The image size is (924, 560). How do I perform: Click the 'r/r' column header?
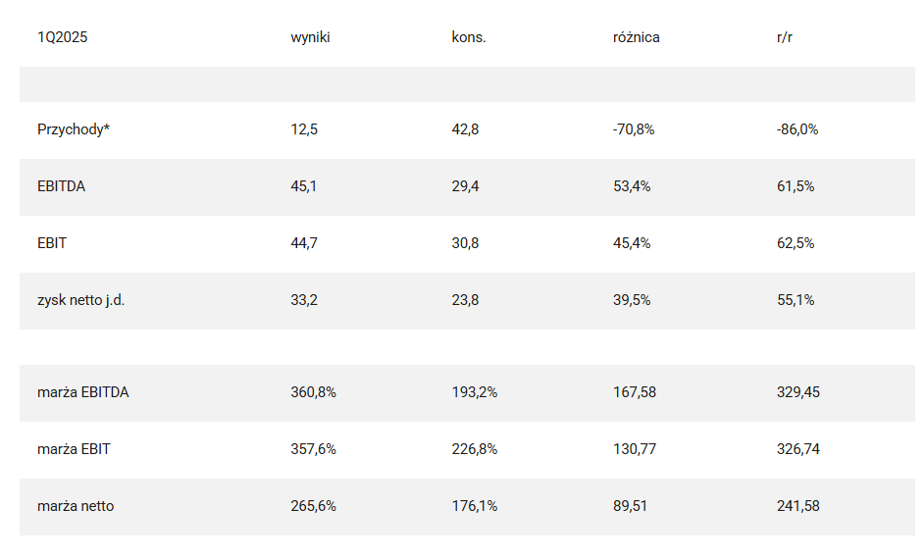(785, 37)
